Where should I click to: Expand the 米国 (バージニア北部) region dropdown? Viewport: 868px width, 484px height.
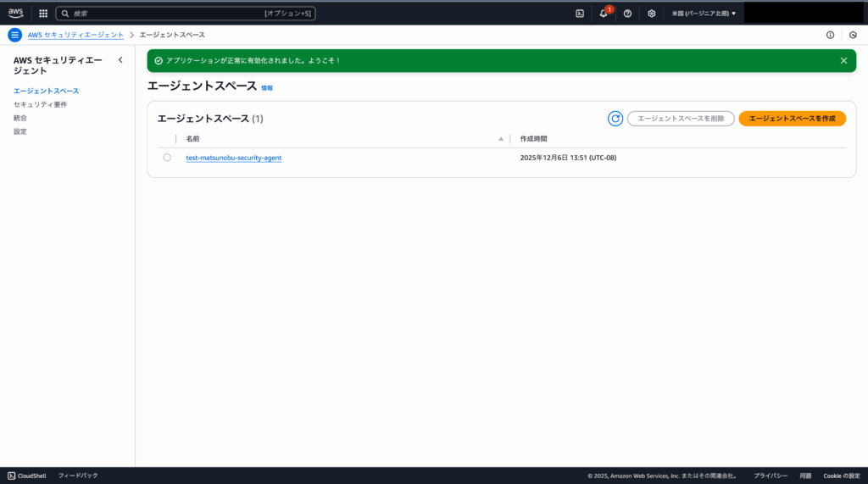click(704, 14)
